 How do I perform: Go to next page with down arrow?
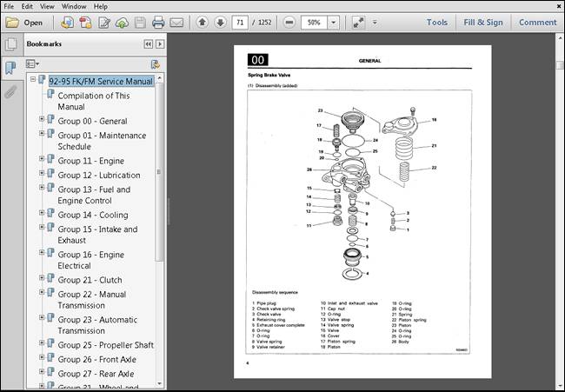click(x=220, y=23)
